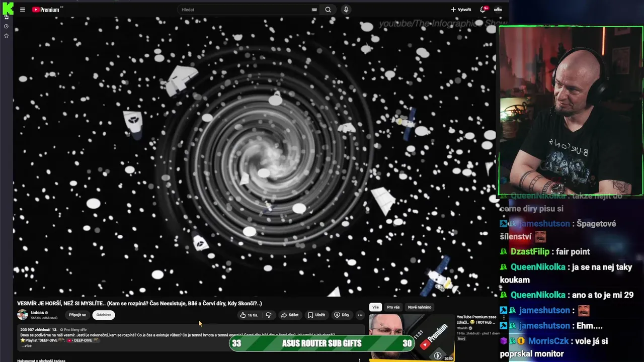
Task: Click the Špagetové šílenství chat message
Action: click(x=558, y=230)
